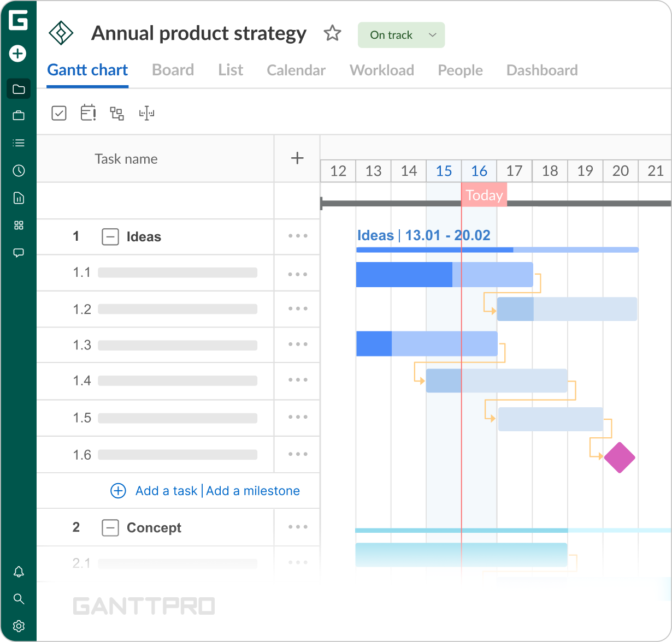
Task: Open the portfolio briefcase icon in sidebar
Action: 19,115
